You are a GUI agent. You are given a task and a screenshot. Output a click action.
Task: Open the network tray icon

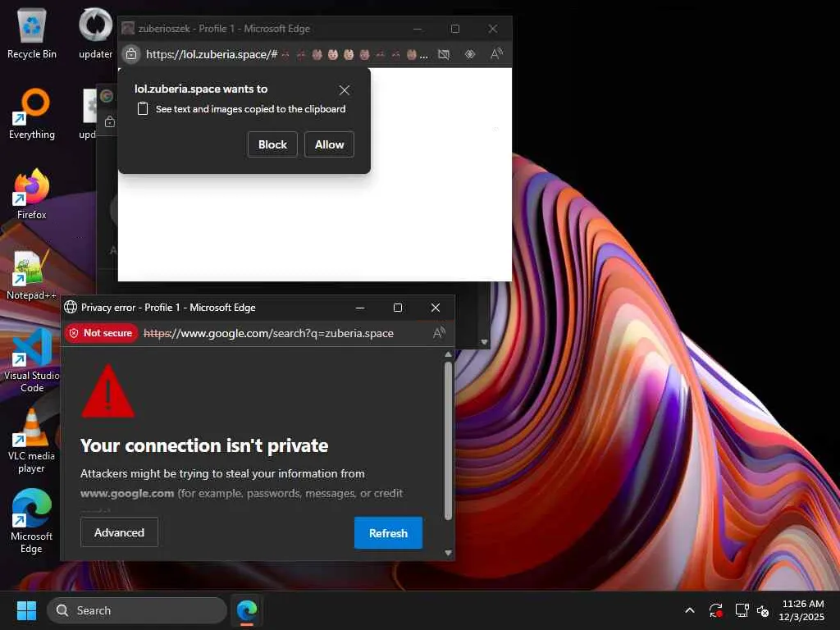pos(742,610)
